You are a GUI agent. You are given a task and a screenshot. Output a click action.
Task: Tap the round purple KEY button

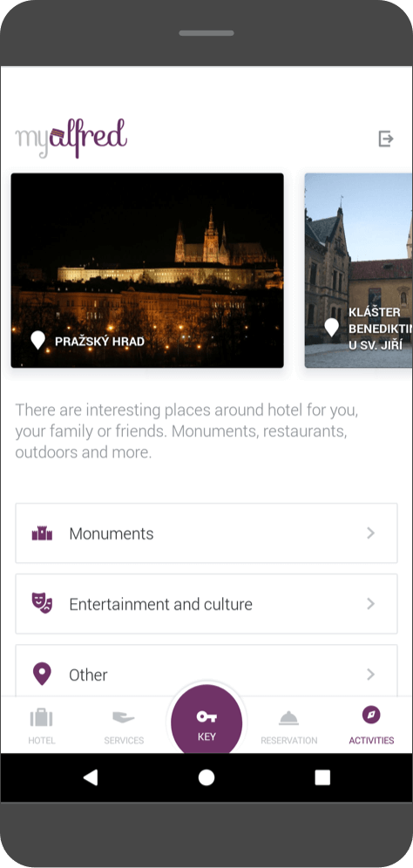click(x=206, y=720)
